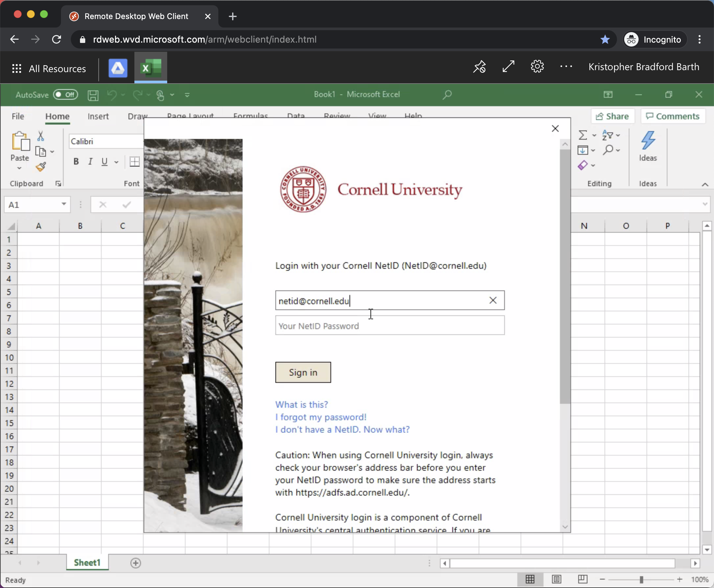
Task: Paste from the clipboard icon
Action: pyautogui.click(x=20, y=141)
